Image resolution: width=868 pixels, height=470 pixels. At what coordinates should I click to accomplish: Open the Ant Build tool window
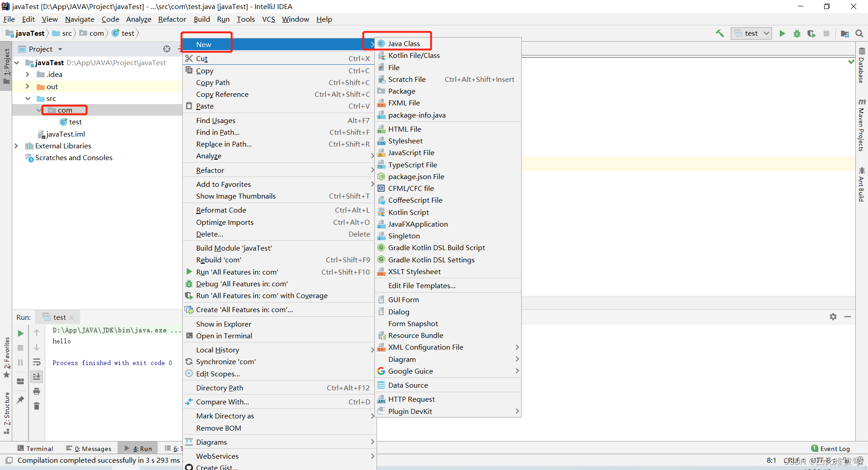(x=862, y=185)
